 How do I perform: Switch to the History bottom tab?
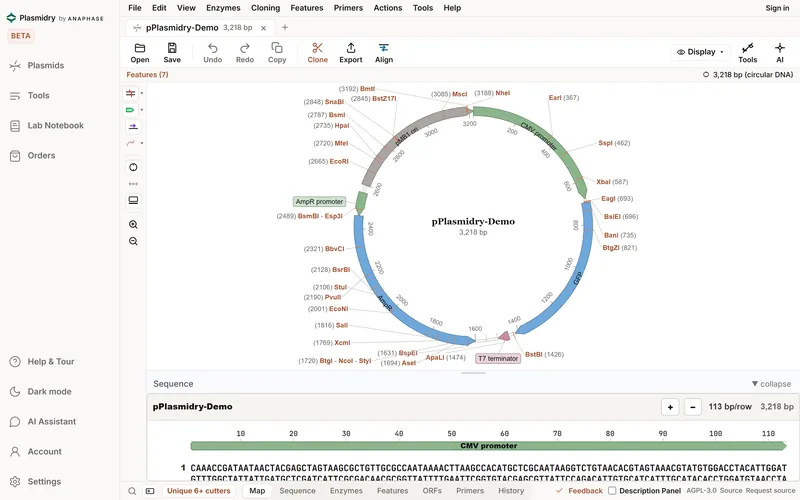[511, 491]
